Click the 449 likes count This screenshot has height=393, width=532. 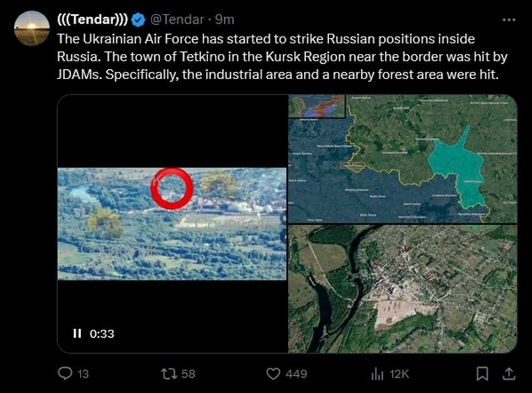click(x=296, y=374)
